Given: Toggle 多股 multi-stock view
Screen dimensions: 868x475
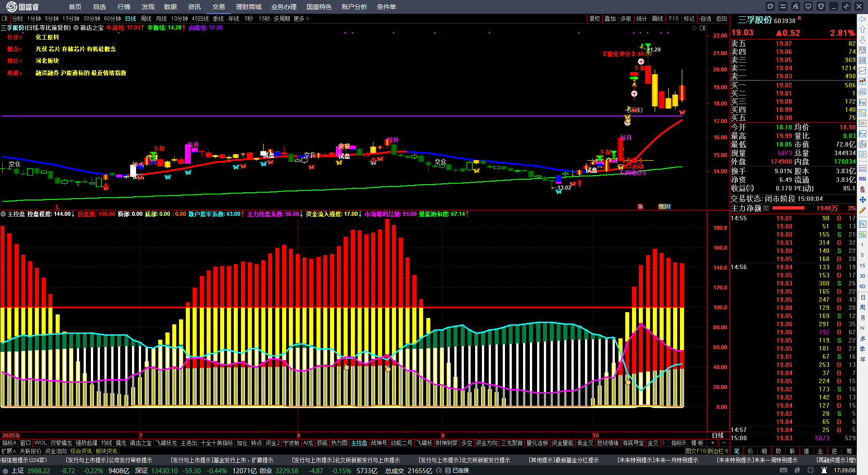Looking at the screenshot, I should [x=626, y=19].
